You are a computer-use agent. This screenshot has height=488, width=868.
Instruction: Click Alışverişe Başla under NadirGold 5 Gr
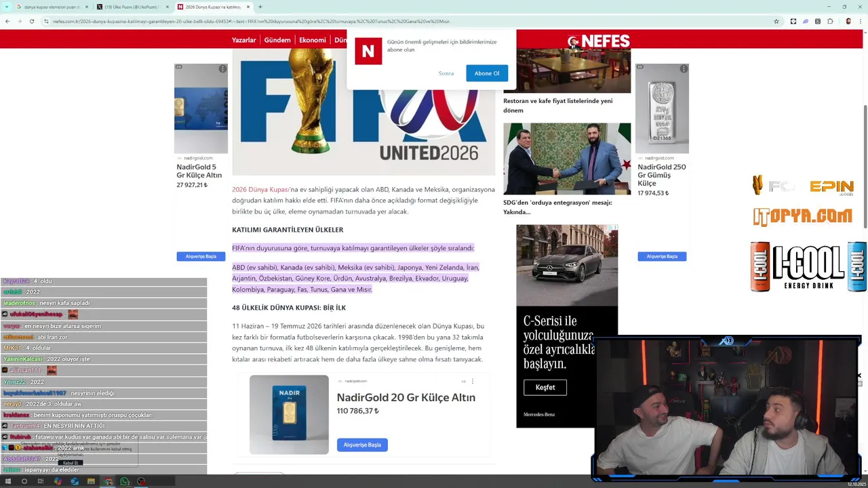tap(201, 256)
